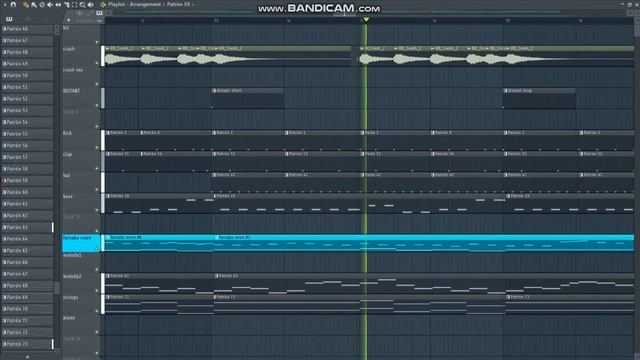Screen dimensions: 640x360
Task: Open the Pattern 62 clip menu on melody2
Action: 108,276
